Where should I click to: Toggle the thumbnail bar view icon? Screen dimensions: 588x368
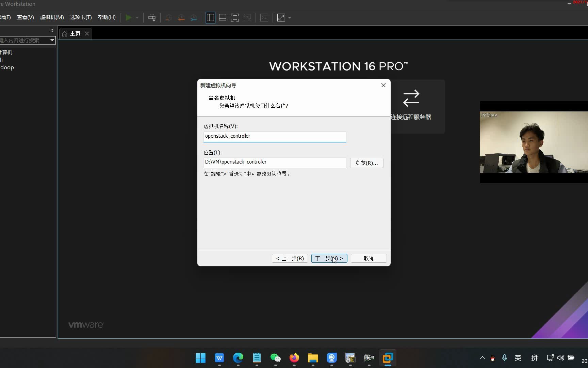pyautogui.click(x=223, y=17)
